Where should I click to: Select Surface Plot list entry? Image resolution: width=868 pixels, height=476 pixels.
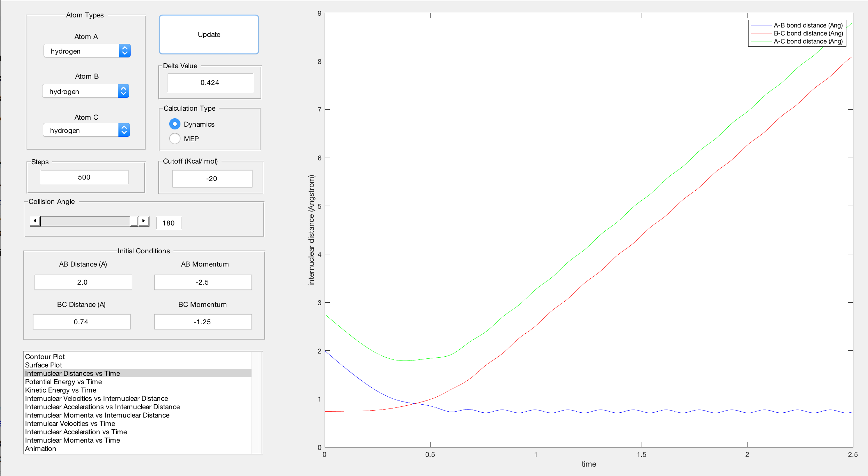44,365
